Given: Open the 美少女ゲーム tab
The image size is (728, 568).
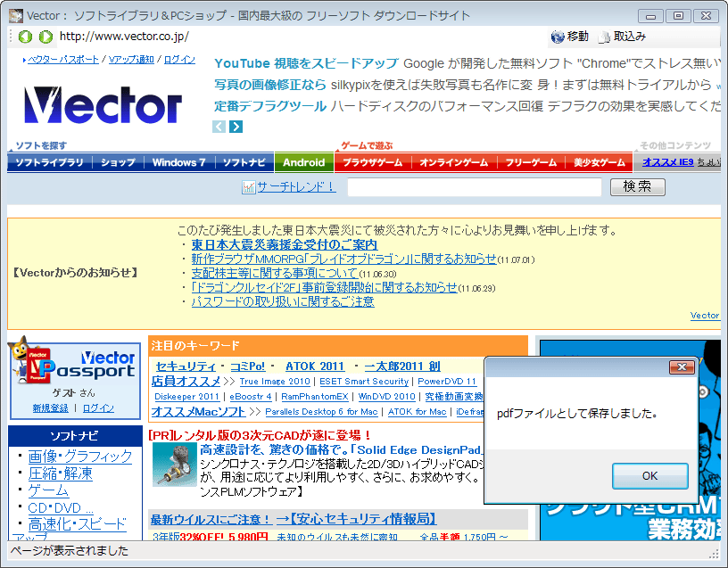Looking at the screenshot, I should coord(599,162).
